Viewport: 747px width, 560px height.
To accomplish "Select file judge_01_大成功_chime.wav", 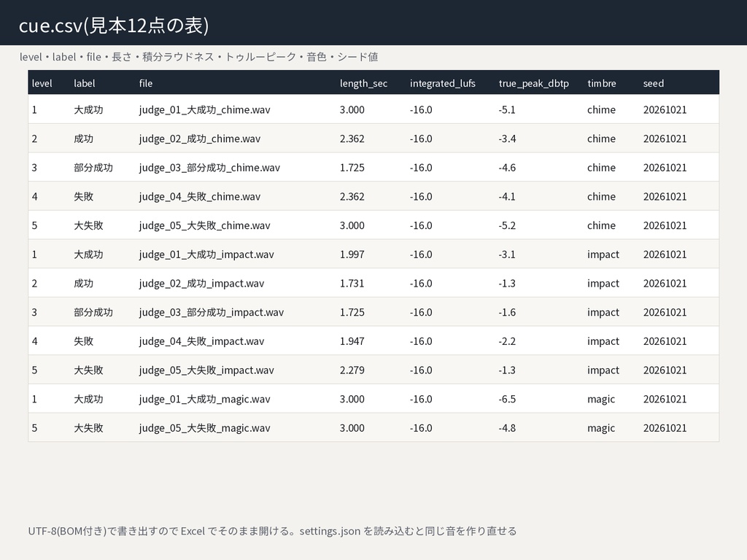I will pos(204,110).
